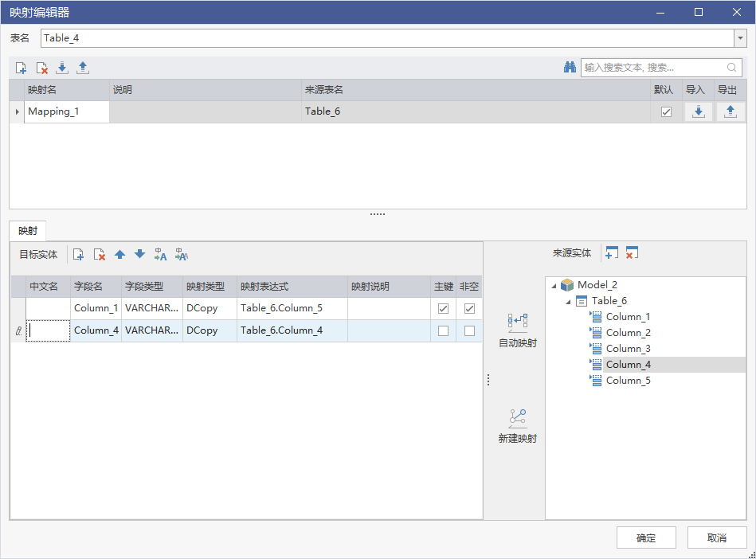The height and width of the screenshot is (559, 756).
Task: Click the delete mapping icon in top toolbar
Action: 41,68
